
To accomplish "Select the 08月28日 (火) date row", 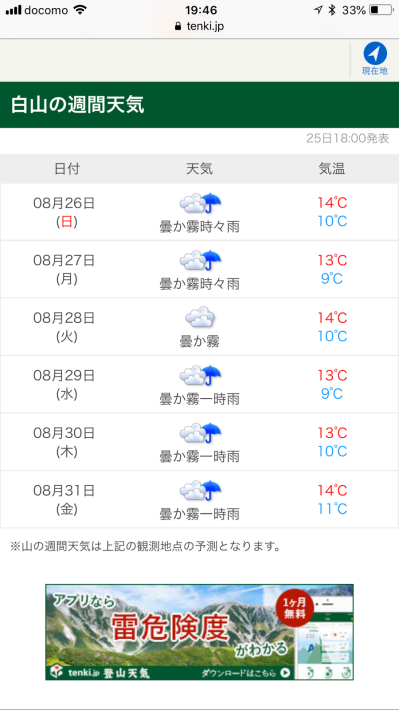I will pyautogui.click(x=199, y=327).
